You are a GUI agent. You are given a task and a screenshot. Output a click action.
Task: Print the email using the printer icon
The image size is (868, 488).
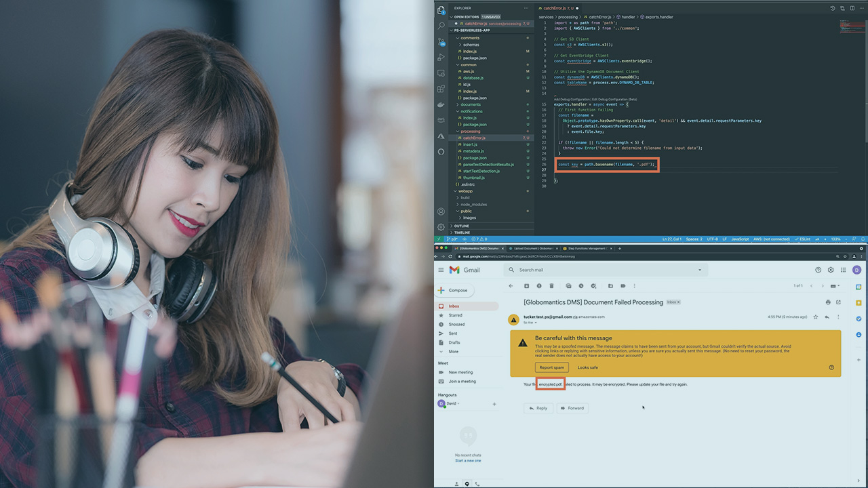828,302
